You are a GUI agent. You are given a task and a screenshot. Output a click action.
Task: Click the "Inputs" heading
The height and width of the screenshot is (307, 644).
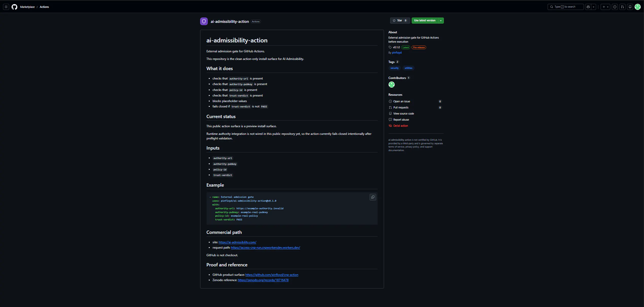pos(213,148)
